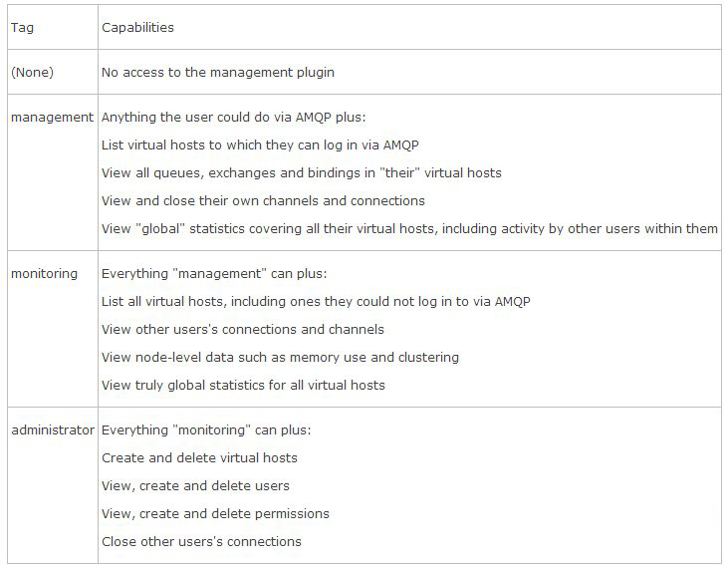Select the "monitoring" tag cell

point(44,274)
